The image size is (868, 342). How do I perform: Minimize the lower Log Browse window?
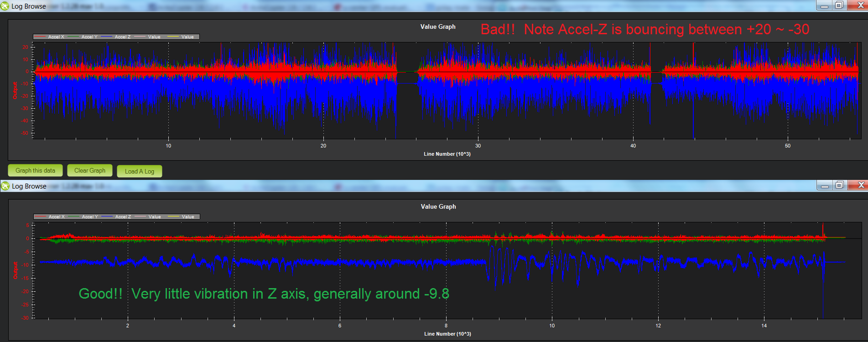point(824,185)
